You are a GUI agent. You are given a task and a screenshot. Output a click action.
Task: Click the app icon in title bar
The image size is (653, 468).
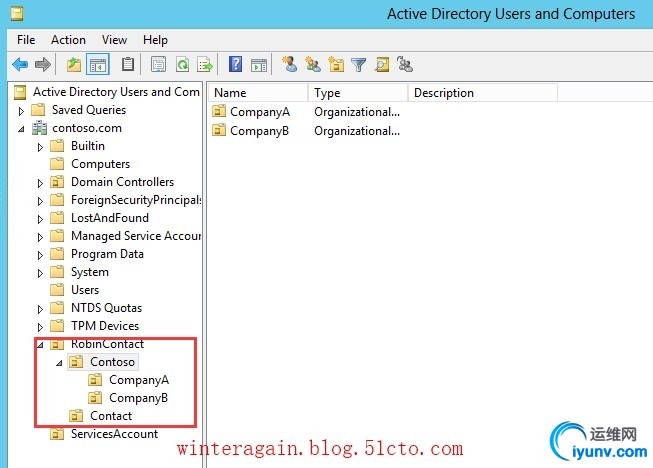[17, 14]
